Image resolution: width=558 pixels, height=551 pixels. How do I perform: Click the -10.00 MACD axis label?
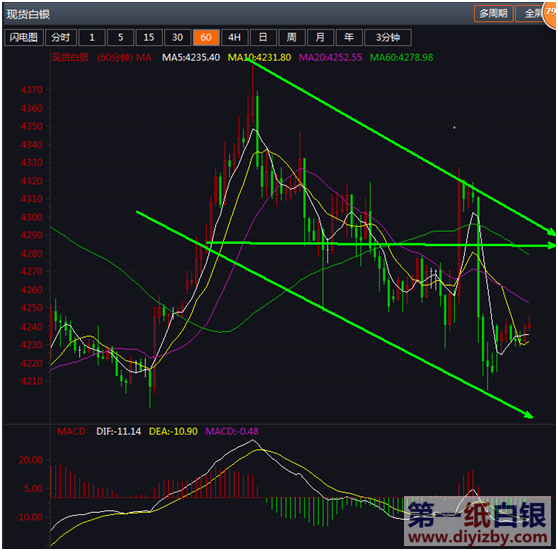pos(29,517)
